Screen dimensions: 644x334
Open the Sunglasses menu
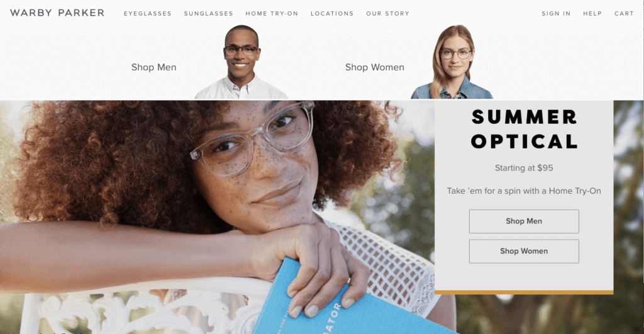tap(208, 14)
